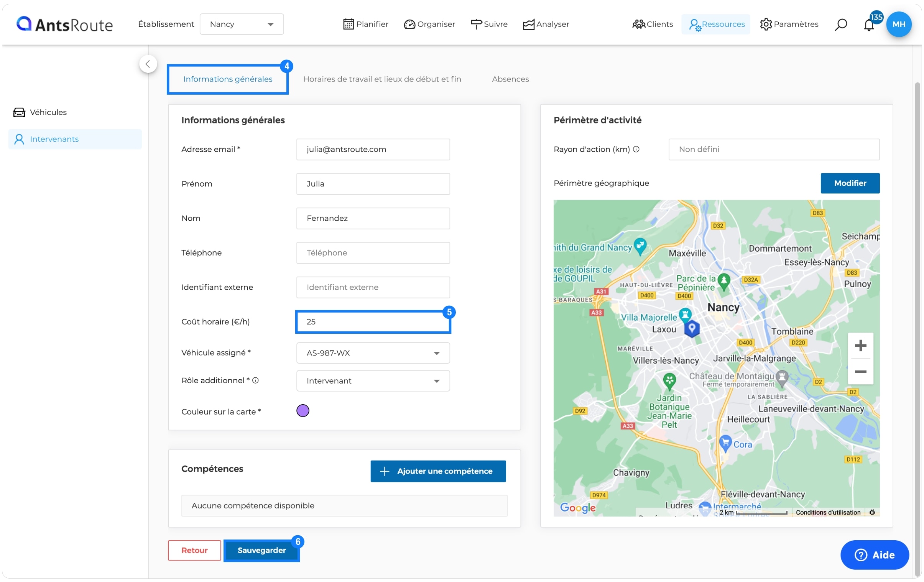
Task: Switch to Horaires de travail tab
Action: pos(382,79)
